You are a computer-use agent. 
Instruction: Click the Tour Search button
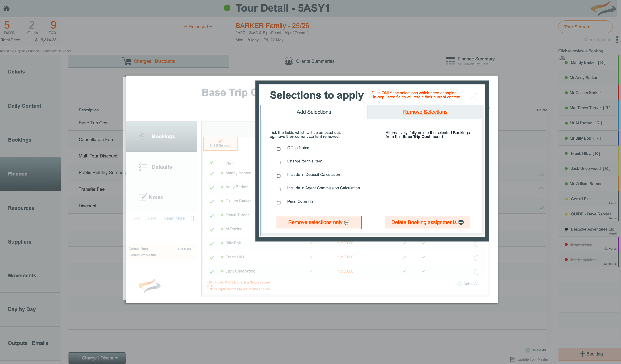click(585, 27)
